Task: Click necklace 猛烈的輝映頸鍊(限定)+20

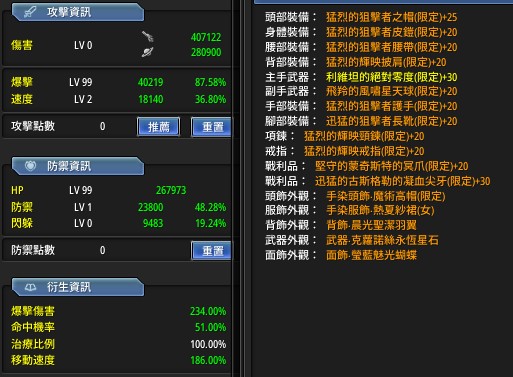Action: (x=364, y=136)
